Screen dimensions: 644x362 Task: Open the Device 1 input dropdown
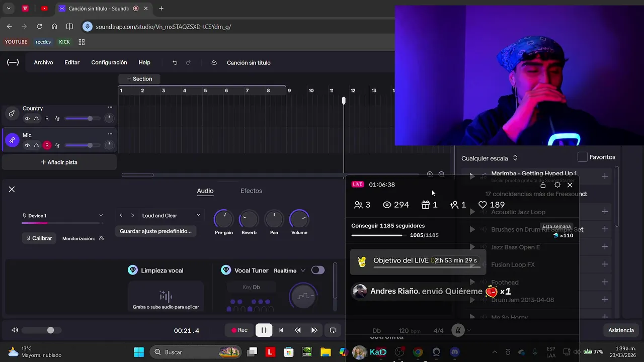pyautogui.click(x=62, y=216)
